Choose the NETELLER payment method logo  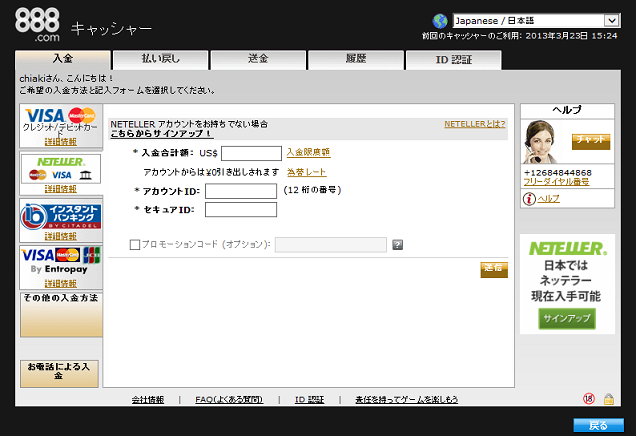coord(60,168)
